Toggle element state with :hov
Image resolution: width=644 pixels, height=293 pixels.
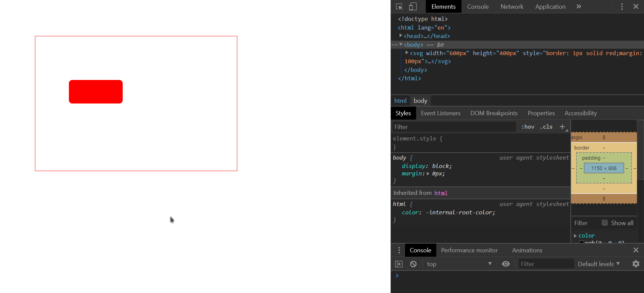tap(528, 127)
